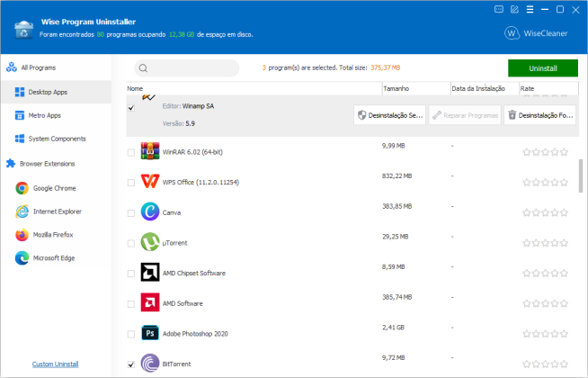Click the Metro Apps icon
This screenshot has height=378, width=588.
20,115
